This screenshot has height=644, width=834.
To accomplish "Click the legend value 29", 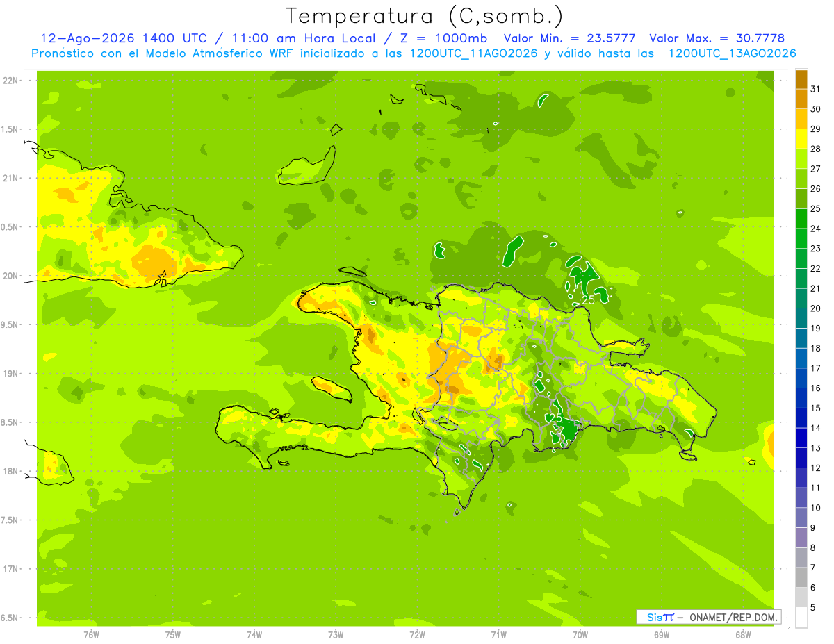I will click(816, 129).
